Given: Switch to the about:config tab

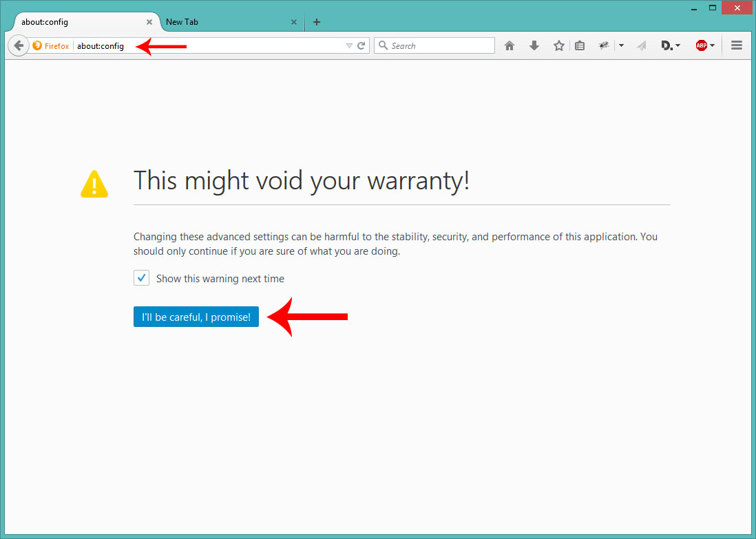Looking at the screenshot, I should pos(87,22).
